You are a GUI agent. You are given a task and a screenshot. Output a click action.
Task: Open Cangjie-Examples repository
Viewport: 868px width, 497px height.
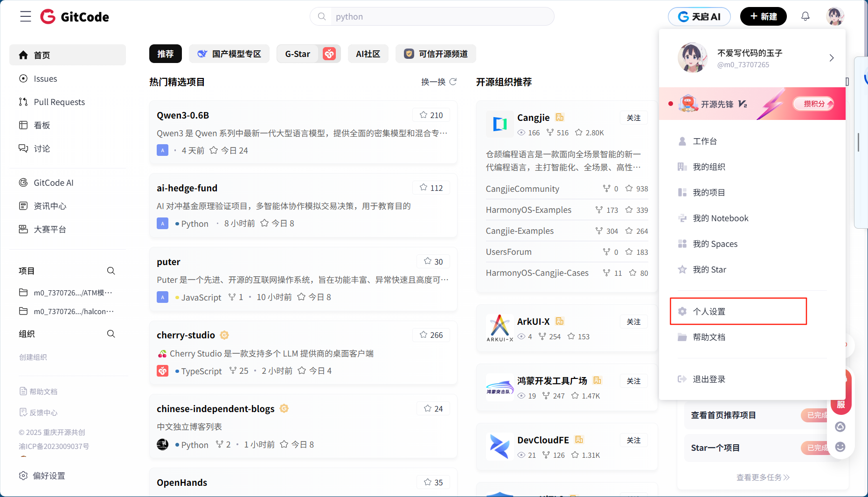point(520,231)
